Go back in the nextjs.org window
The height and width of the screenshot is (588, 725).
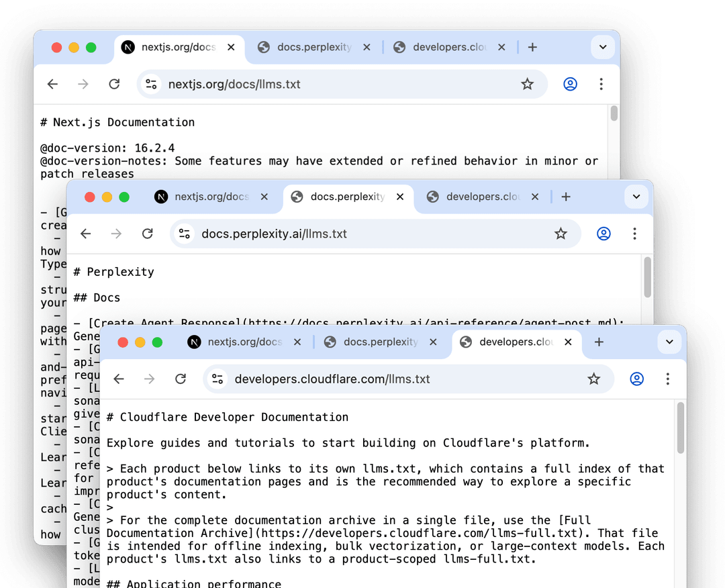(53, 84)
